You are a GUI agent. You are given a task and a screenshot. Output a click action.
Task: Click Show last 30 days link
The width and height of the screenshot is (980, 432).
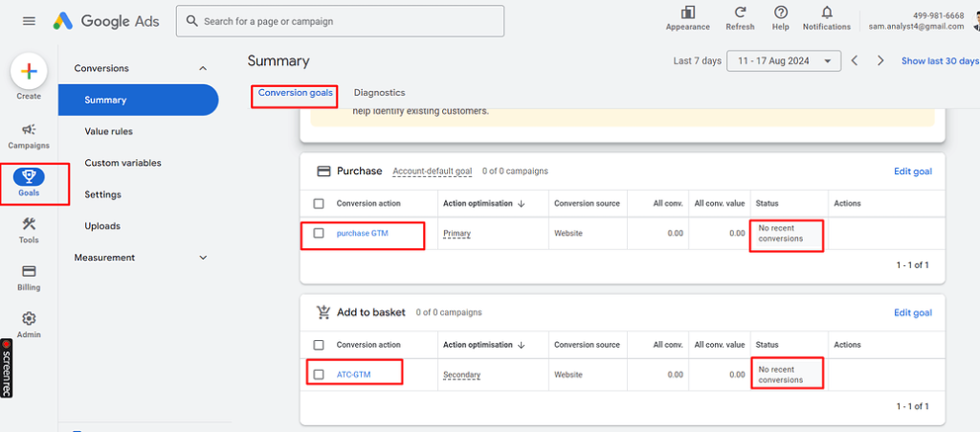939,61
